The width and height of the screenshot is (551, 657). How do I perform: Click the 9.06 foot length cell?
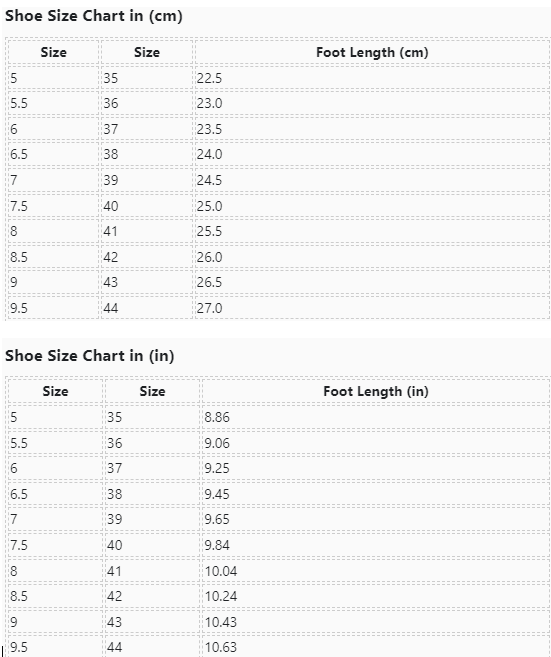375,443
